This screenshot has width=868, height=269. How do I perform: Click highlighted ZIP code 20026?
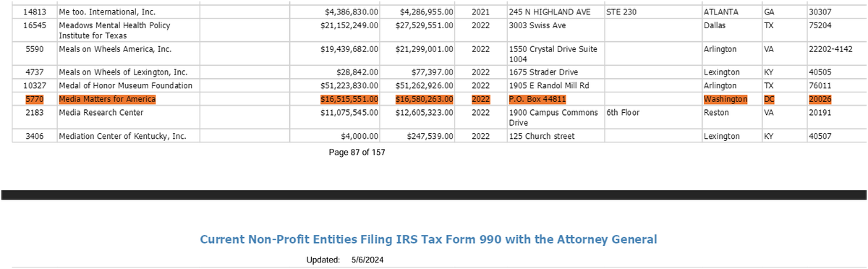coord(821,99)
